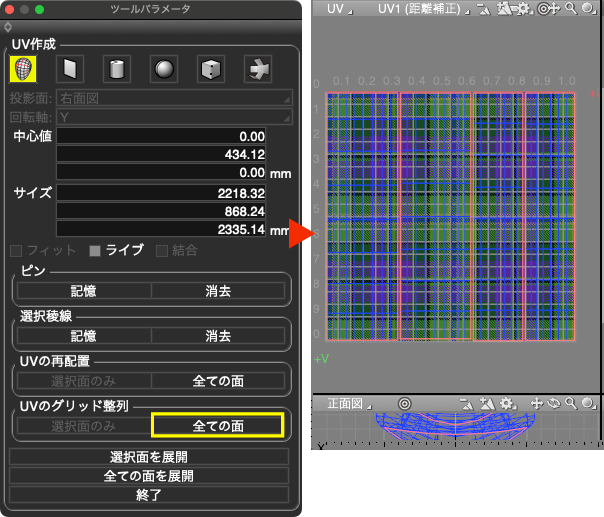
Task: Select the box UV mapping icon
Action: point(210,69)
